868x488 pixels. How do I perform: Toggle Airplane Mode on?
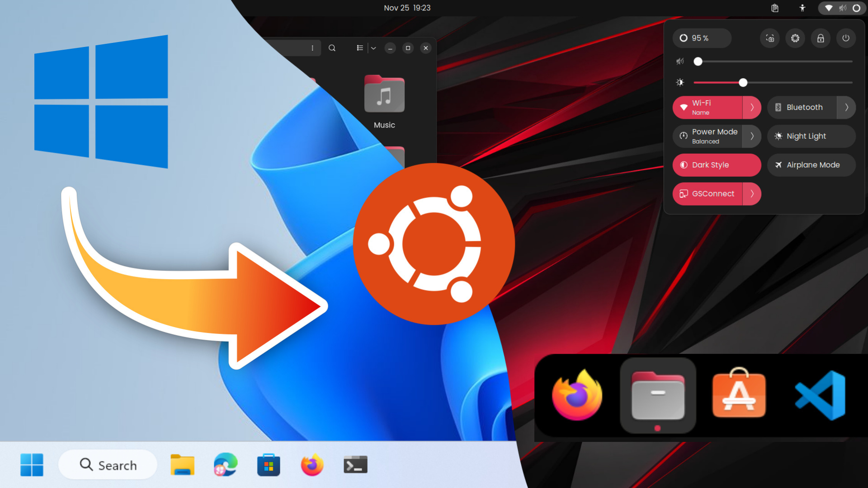811,164
